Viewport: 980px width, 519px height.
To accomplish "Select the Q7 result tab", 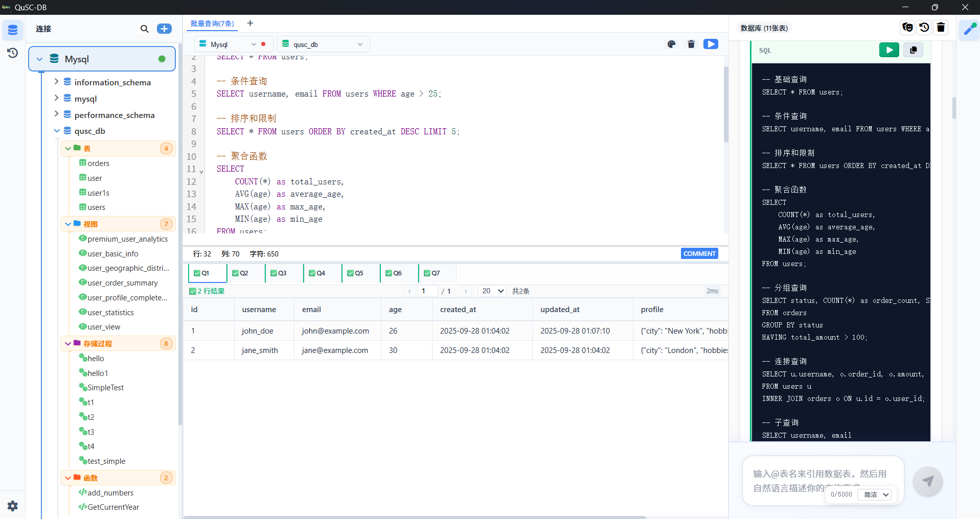I will [437, 273].
